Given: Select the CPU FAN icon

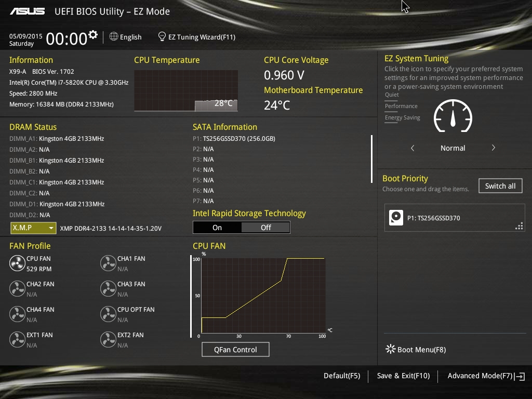Looking at the screenshot, I should click(x=17, y=263).
